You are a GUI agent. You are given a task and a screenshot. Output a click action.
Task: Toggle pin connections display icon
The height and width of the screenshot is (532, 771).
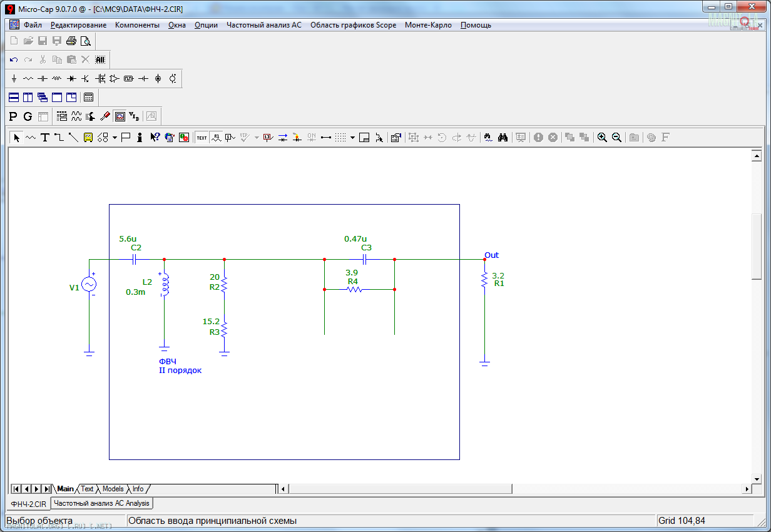tap(325, 138)
